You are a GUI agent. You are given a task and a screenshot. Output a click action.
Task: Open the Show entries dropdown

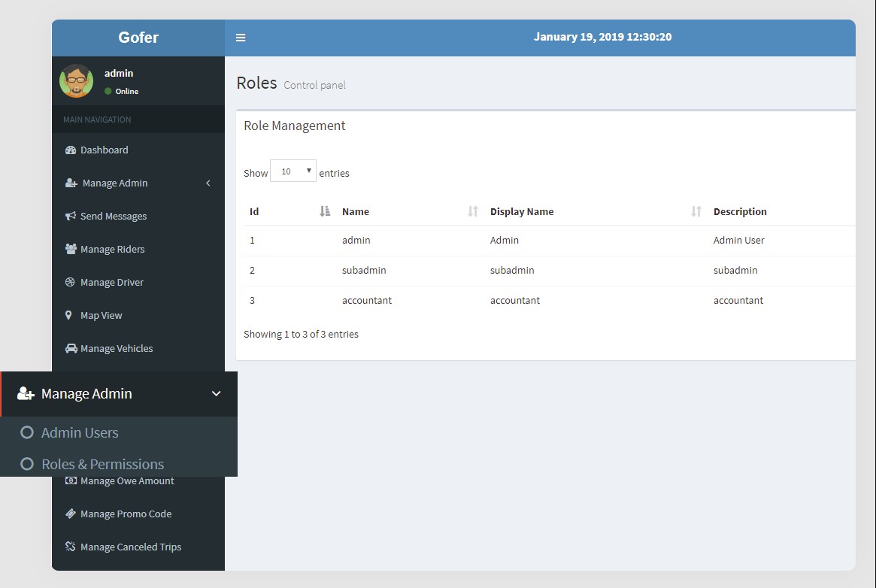coord(293,171)
